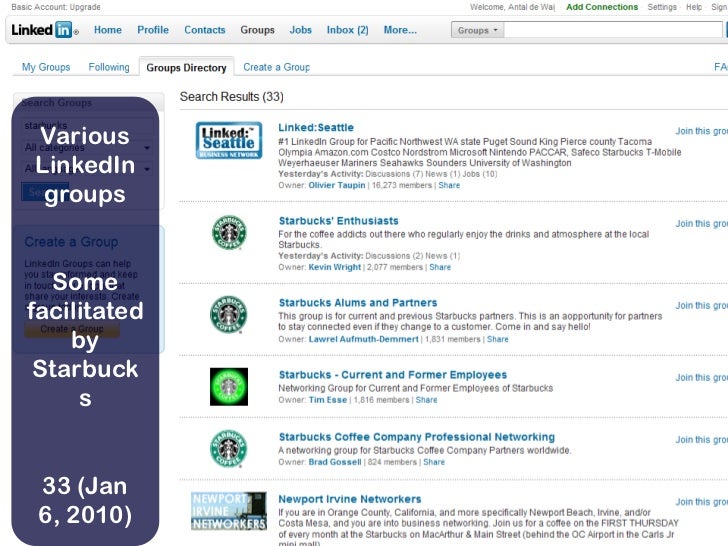Click the '2,077 members' text
Viewport: 728px width, 546px height.
pos(395,267)
